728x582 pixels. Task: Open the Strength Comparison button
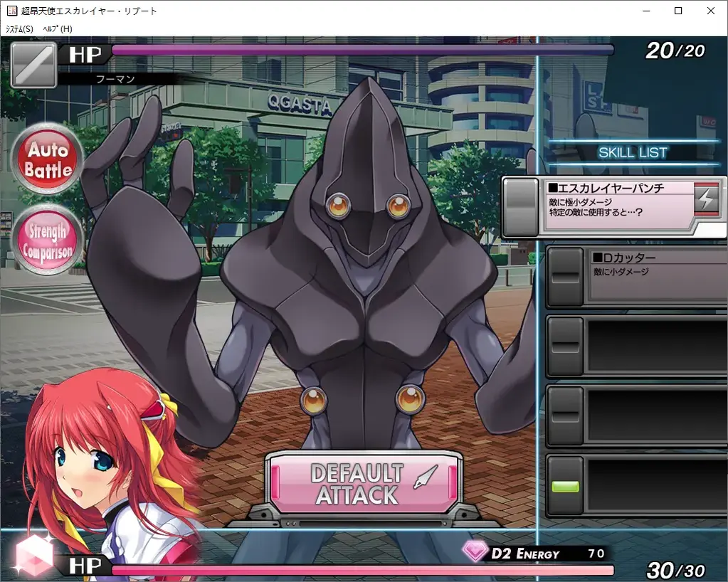coord(48,240)
